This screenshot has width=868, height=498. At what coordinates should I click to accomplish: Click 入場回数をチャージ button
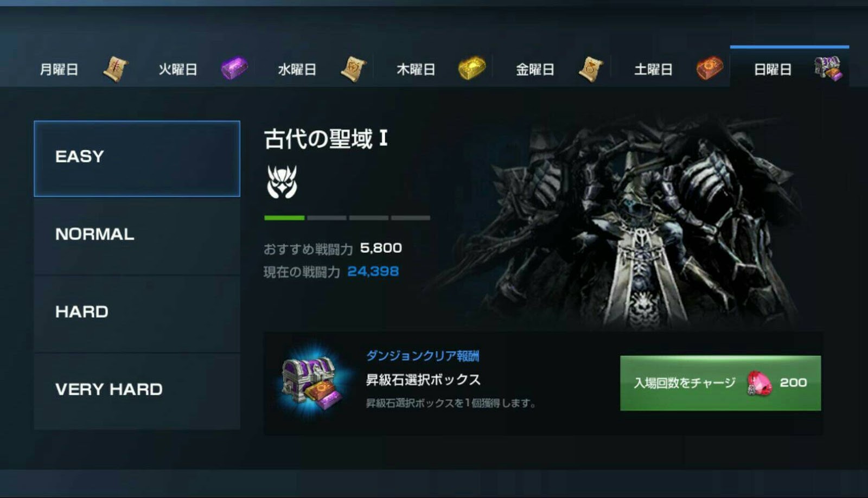tap(720, 383)
